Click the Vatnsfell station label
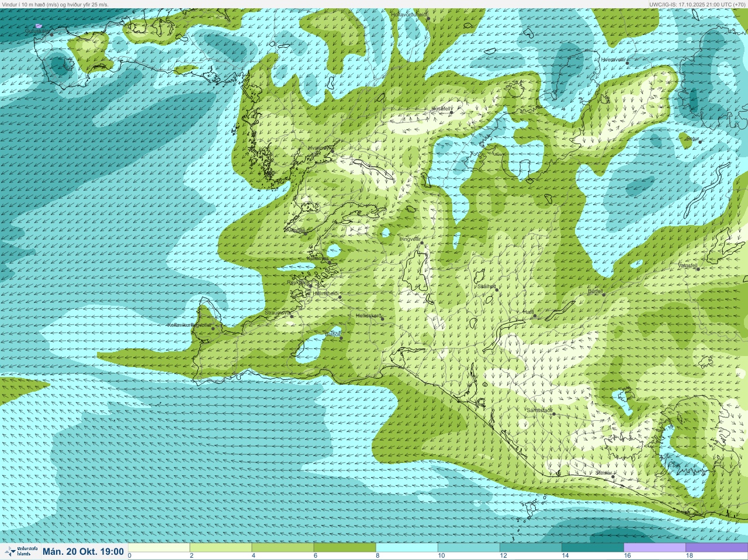Image resolution: width=748 pixels, height=560 pixels. tap(688, 265)
